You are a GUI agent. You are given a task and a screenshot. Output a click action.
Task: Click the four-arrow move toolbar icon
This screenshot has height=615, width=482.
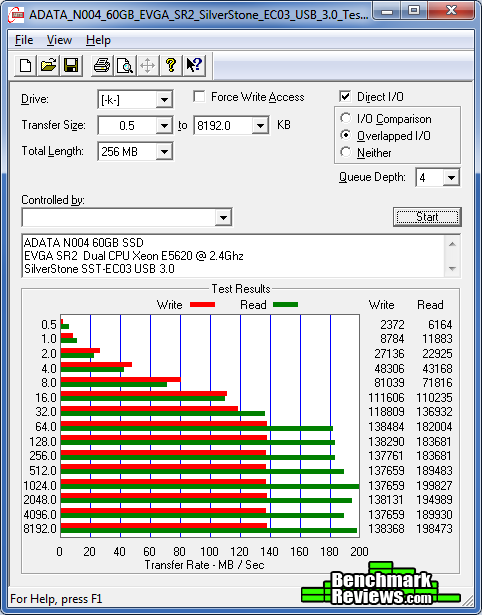pyautogui.click(x=147, y=65)
